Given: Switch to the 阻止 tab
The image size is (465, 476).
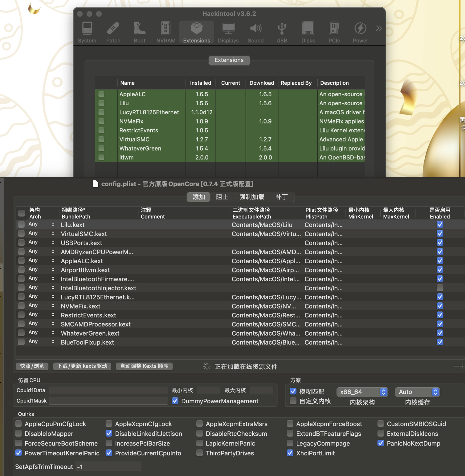Looking at the screenshot, I should pyautogui.click(x=222, y=197).
